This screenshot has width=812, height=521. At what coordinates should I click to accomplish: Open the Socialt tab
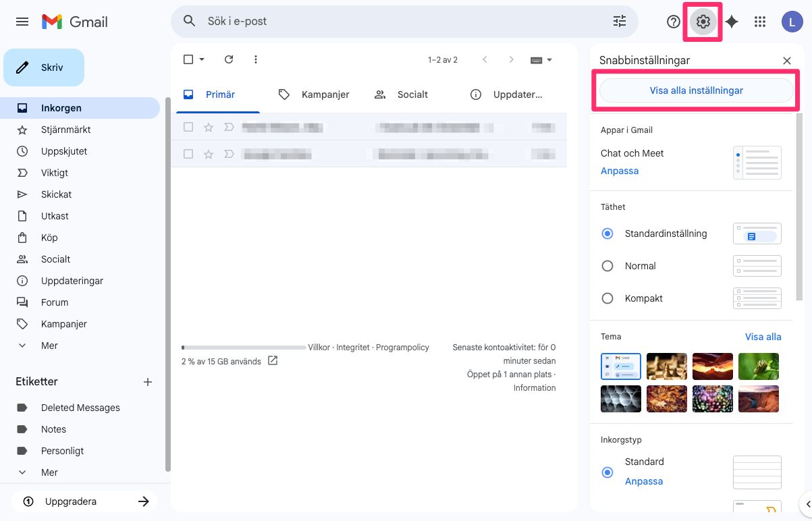(x=401, y=94)
